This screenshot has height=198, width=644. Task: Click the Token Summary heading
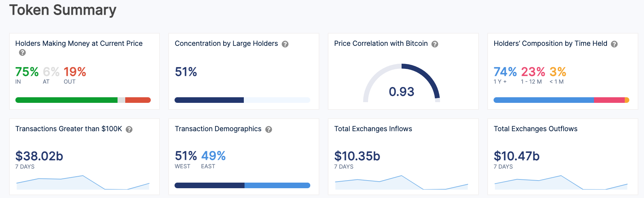[x=63, y=10]
